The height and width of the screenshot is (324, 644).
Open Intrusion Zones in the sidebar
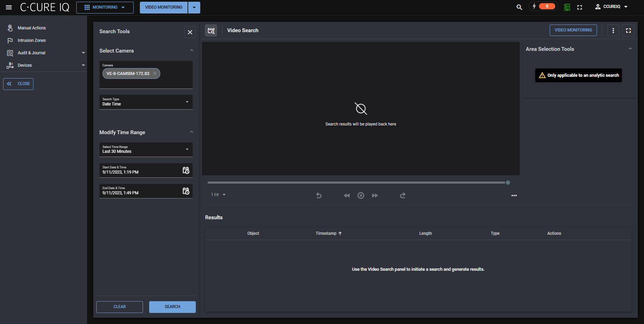pyautogui.click(x=31, y=40)
